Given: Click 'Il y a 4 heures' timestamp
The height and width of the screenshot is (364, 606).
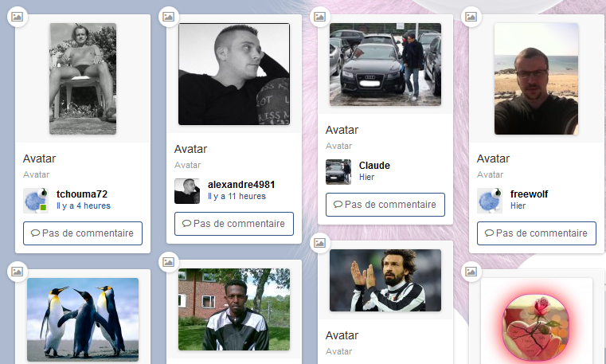Looking at the screenshot, I should click(84, 206).
